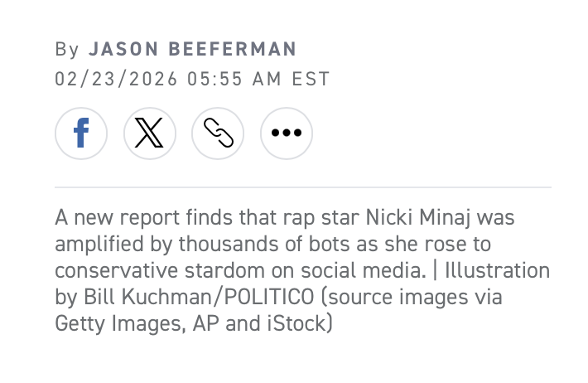This screenshot has width=588, height=383.
Task: Share the article on X
Action: (x=150, y=133)
